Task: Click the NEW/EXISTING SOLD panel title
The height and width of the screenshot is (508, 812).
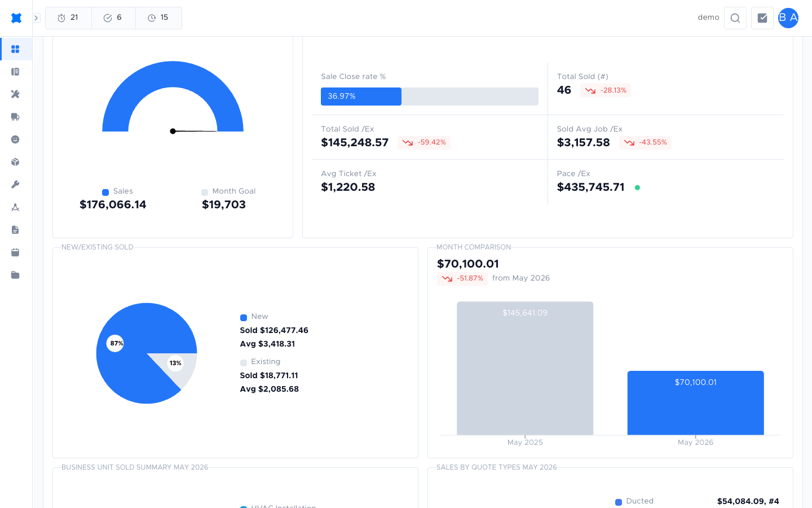Action: pyautogui.click(x=98, y=247)
